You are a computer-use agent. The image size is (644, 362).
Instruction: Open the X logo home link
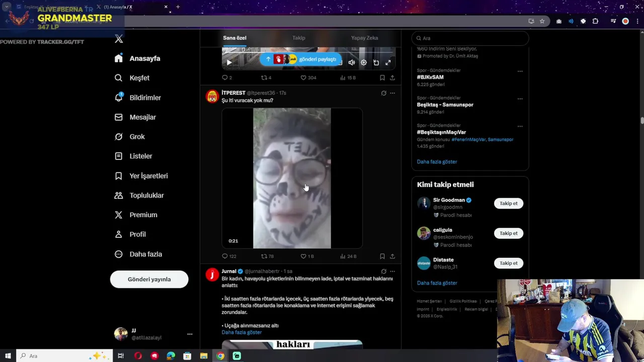(x=119, y=39)
